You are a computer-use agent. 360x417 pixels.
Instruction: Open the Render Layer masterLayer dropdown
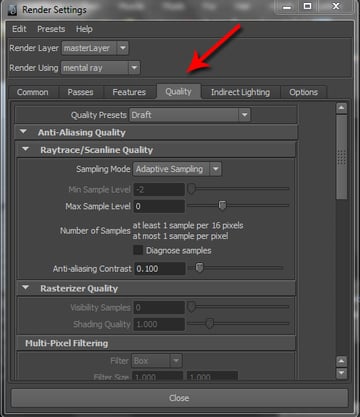95,48
